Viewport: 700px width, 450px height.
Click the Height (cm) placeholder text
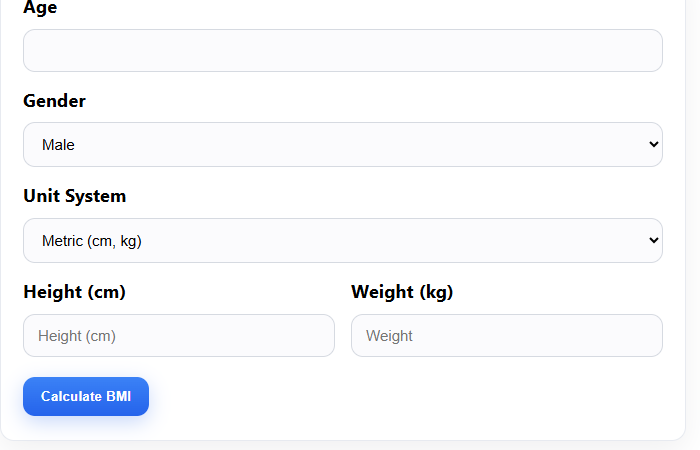pos(77,336)
